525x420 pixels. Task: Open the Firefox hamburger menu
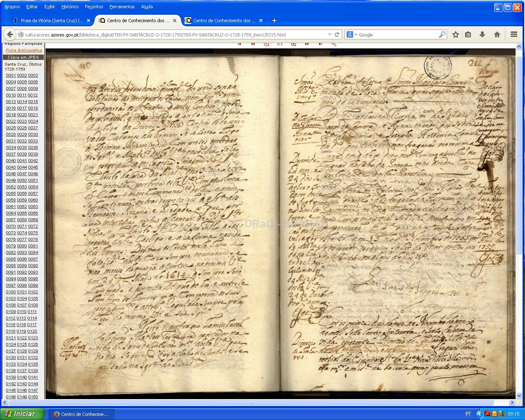point(514,35)
